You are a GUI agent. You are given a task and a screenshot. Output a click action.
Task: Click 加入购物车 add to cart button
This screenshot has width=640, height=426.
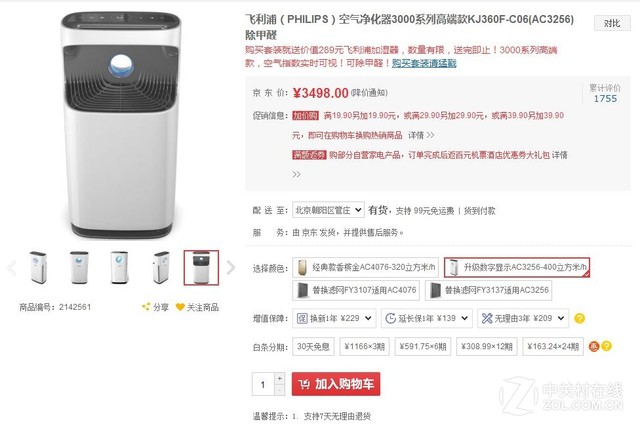pos(336,384)
